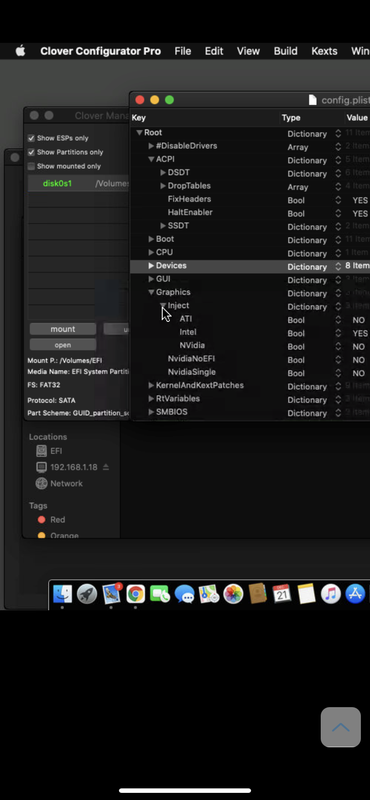Viewport: 370px width, 800px height.
Task: Expand the Devices dictionary
Action: pos(151,265)
